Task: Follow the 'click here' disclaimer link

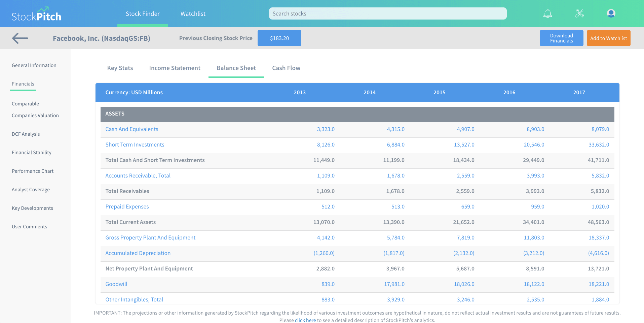Action: click(305, 320)
